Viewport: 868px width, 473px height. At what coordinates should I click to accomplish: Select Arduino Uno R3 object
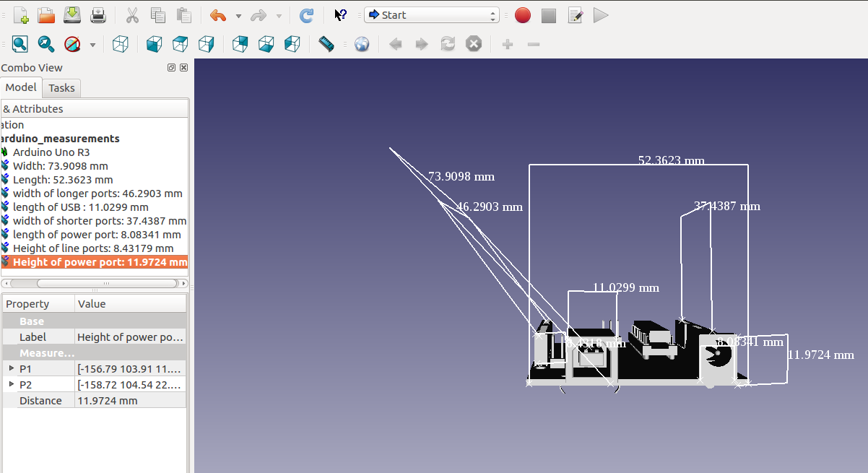tap(51, 152)
